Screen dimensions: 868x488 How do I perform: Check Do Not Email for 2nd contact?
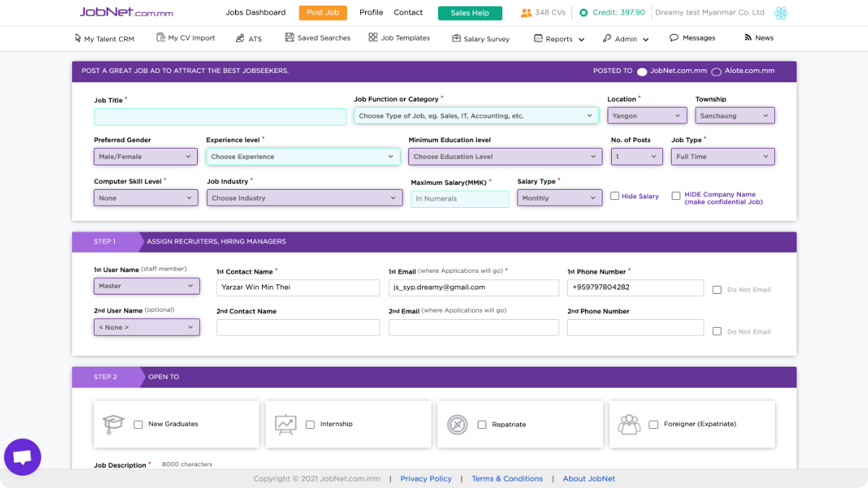click(x=716, y=331)
